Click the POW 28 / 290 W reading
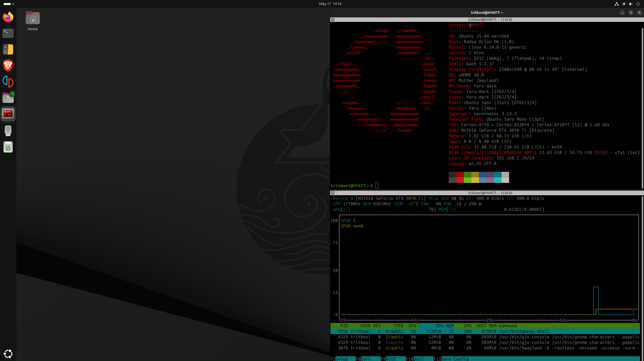This screenshot has width=644, height=361. 462,204
